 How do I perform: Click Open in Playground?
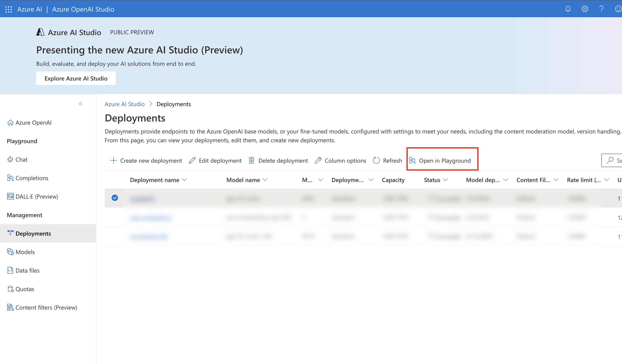pos(440,161)
